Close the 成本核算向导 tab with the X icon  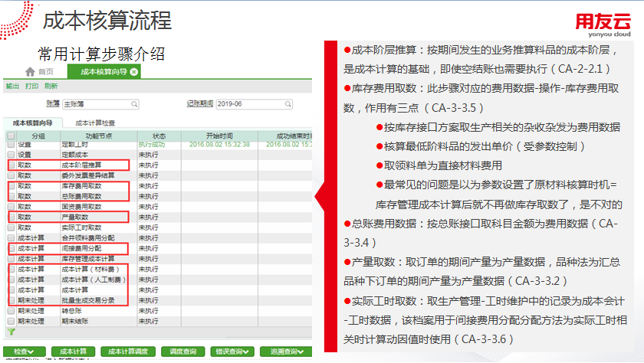[134, 72]
